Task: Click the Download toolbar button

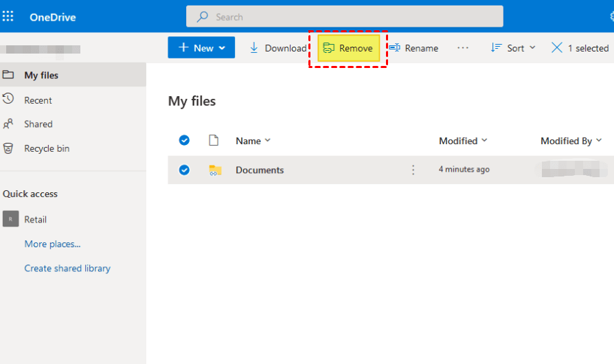Action: coord(277,48)
